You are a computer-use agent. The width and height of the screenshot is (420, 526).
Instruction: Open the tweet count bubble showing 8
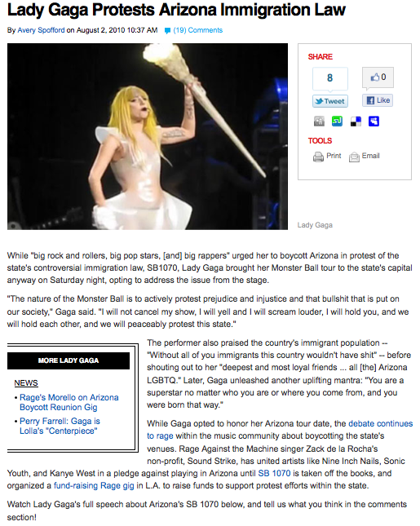coord(330,78)
